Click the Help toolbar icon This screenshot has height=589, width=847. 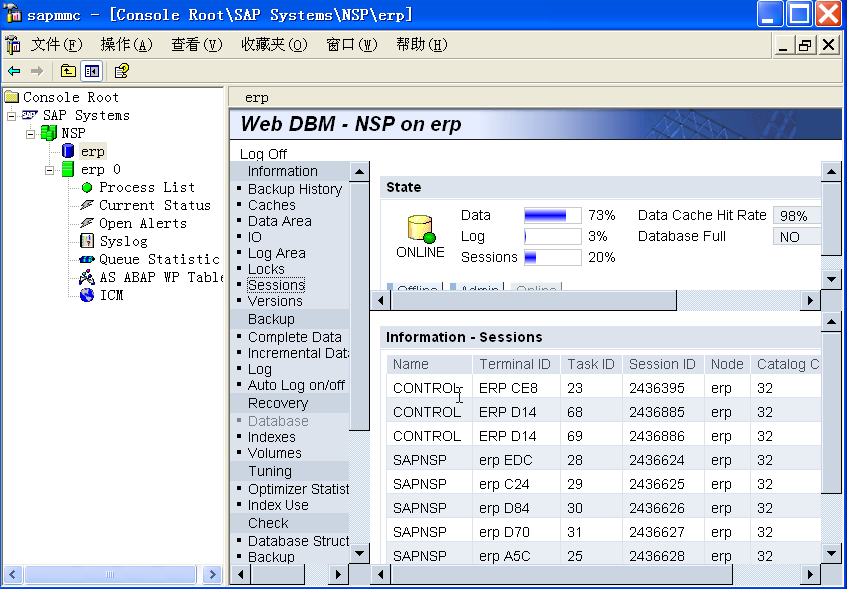(121, 71)
